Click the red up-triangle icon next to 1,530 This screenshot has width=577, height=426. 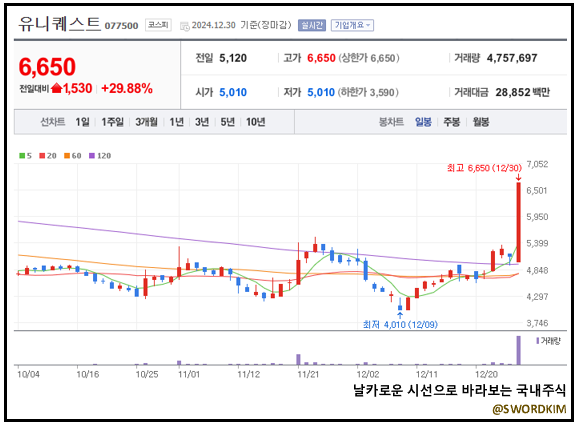[x=57, y=88]
